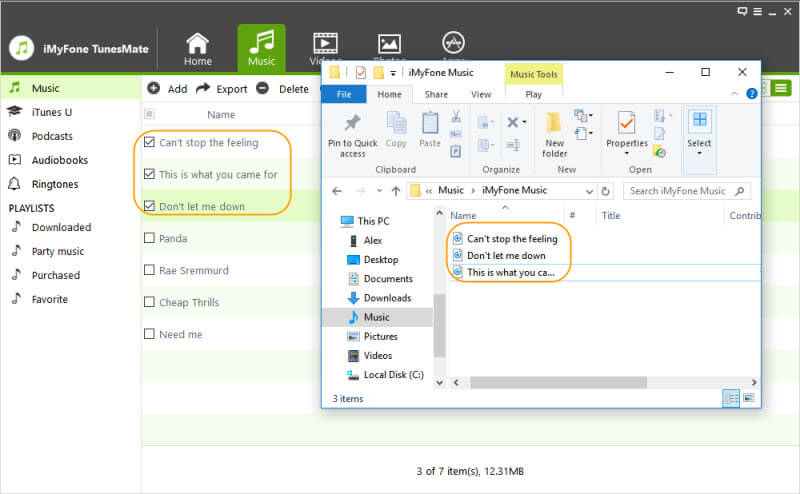The height and width of the screenshot is (494, 800).
Task: Open Select dropdown arrow in ribbon
Action: coord(699,153)
